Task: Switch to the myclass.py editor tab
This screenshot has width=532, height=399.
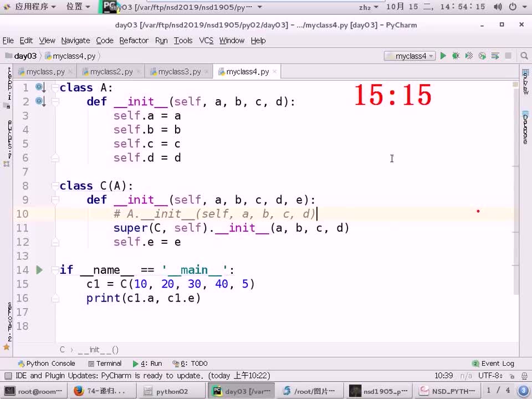Action: 45,72
